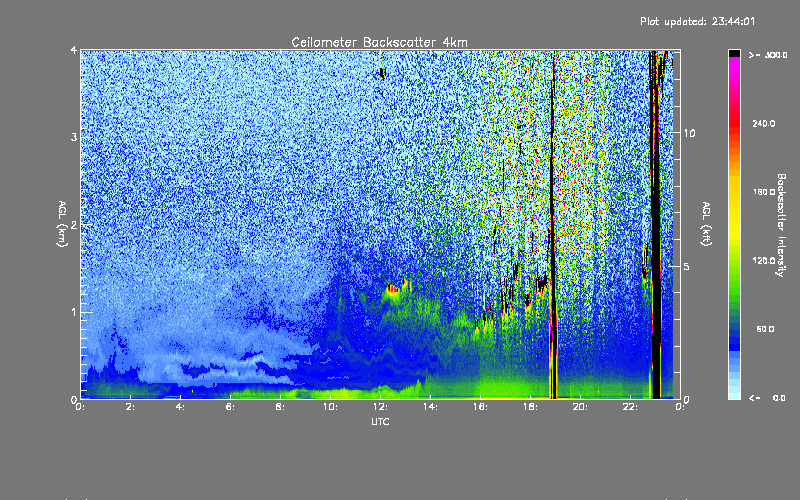Click the '120.0' color bar value
The width and height of the screenshot is (800, 500).
coord(764,260)
